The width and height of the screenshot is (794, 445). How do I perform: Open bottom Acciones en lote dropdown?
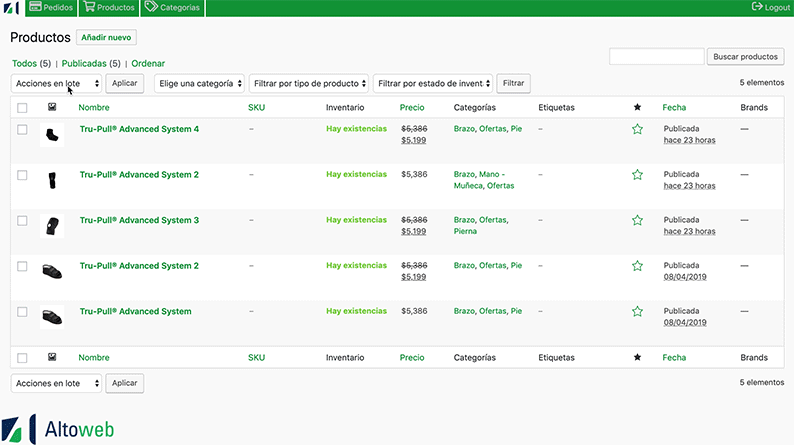coord(56,383)
